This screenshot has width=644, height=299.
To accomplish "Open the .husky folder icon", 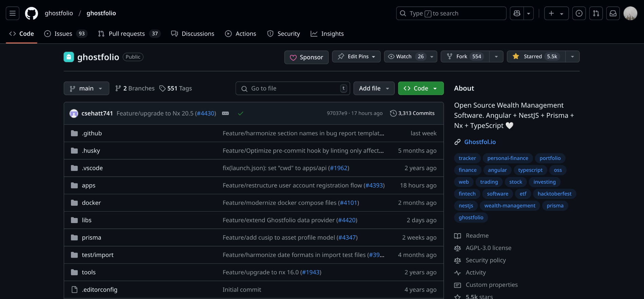I will [x=74, y=151].
